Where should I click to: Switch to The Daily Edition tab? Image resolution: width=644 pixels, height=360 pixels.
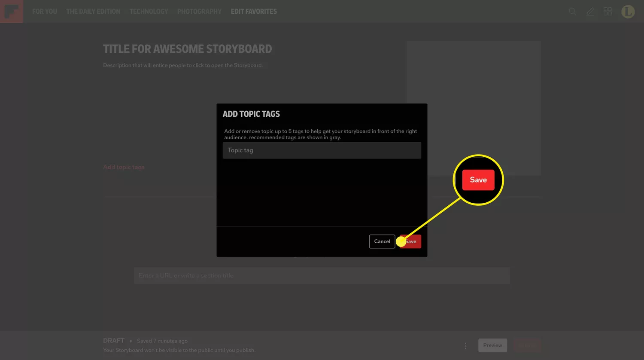click(93, 12)
